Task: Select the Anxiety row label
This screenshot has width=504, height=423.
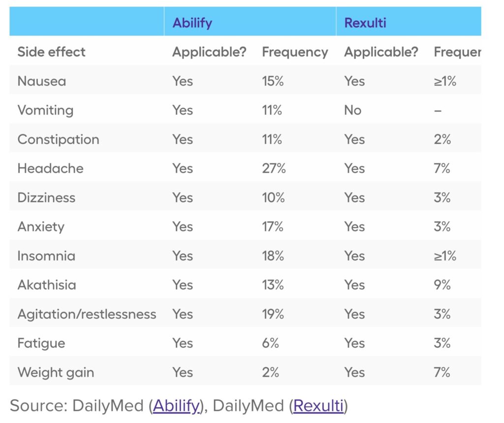Action: [41, 227]
